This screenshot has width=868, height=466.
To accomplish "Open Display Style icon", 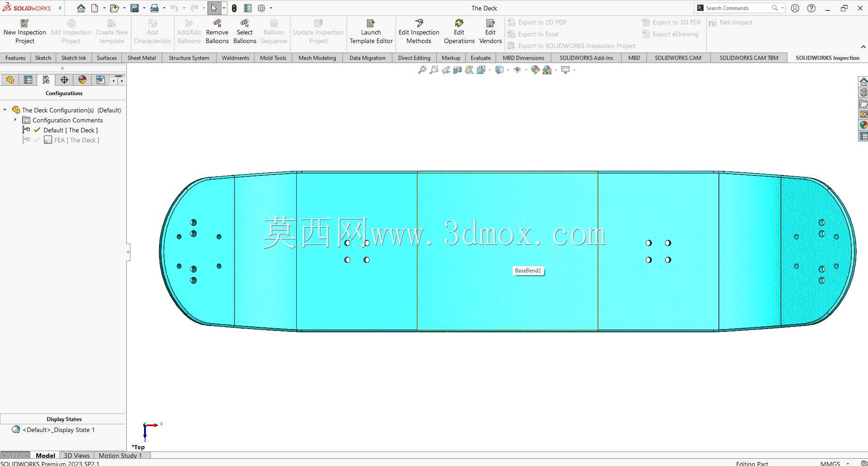I will (x=499, y=70).
